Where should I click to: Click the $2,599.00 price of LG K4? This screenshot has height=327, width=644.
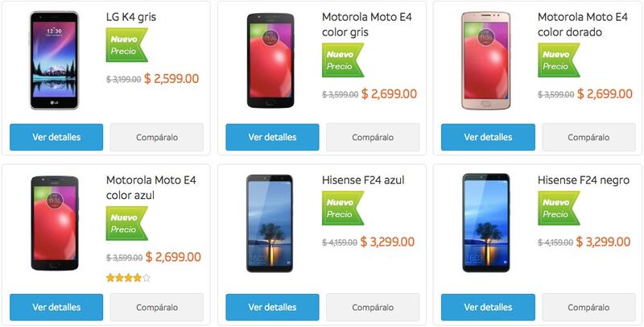pyautogui.click(x=171, y=79)
